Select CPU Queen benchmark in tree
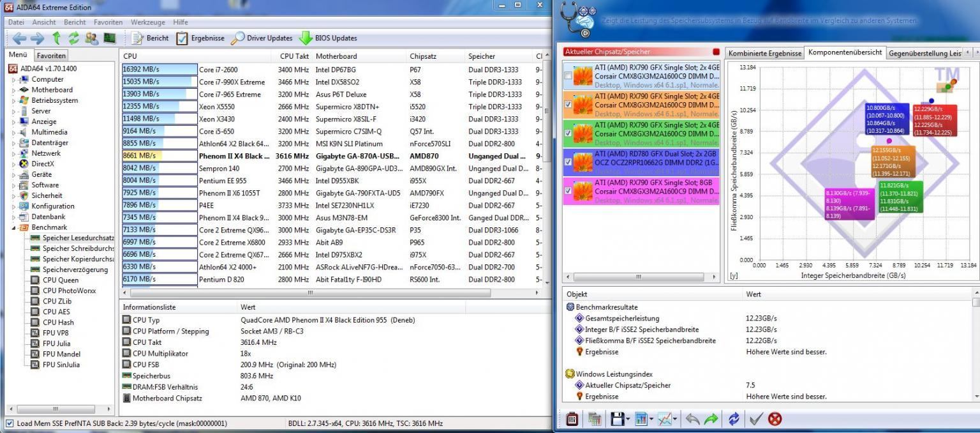 click(60, 280)
